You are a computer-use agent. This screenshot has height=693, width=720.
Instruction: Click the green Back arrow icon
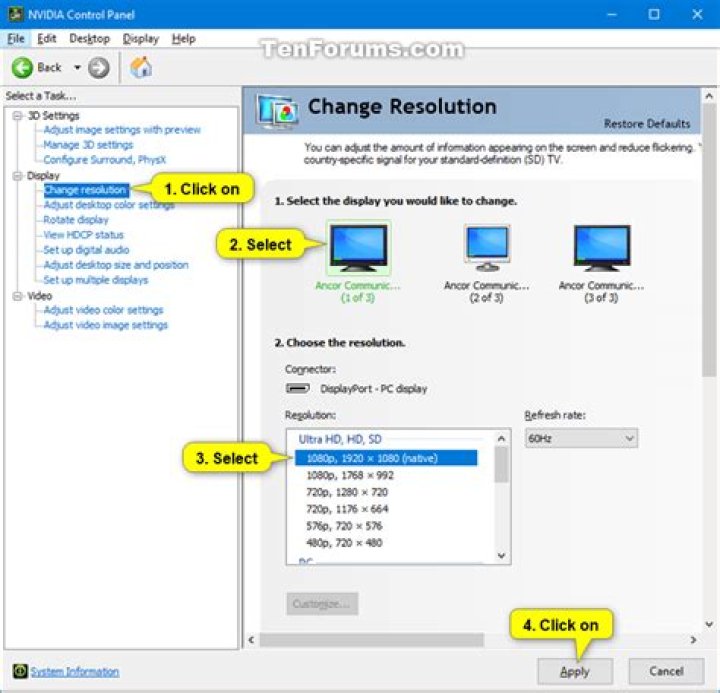pyautogui.click(x=22, y=68)
